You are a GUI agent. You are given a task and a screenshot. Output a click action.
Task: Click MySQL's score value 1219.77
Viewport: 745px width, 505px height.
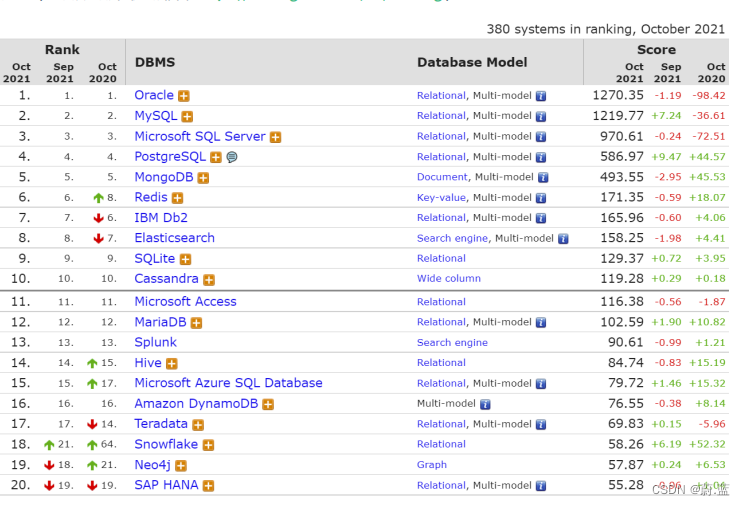pos(618,116)
